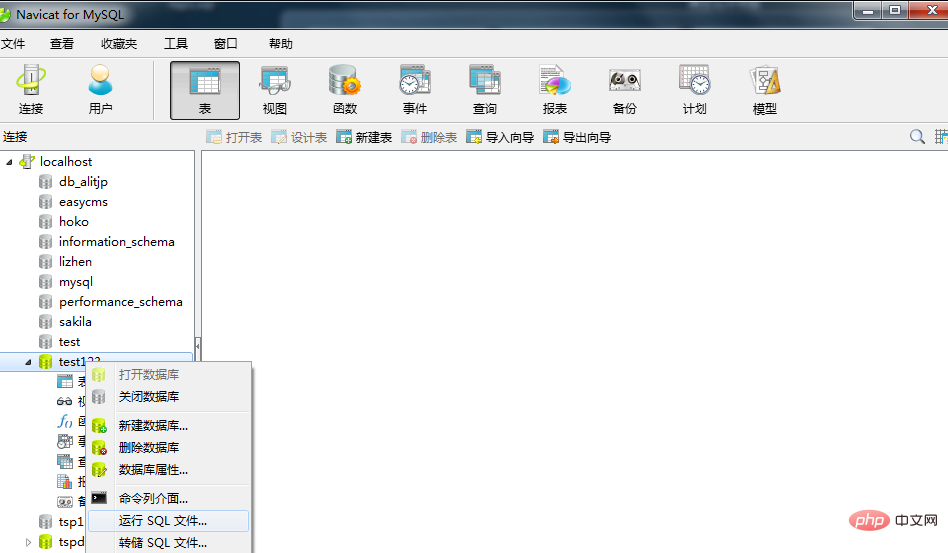Click the 用户 (User) toolbar icon
The width and height of the screenshot is (948, 553).
(x=100, y=90)
